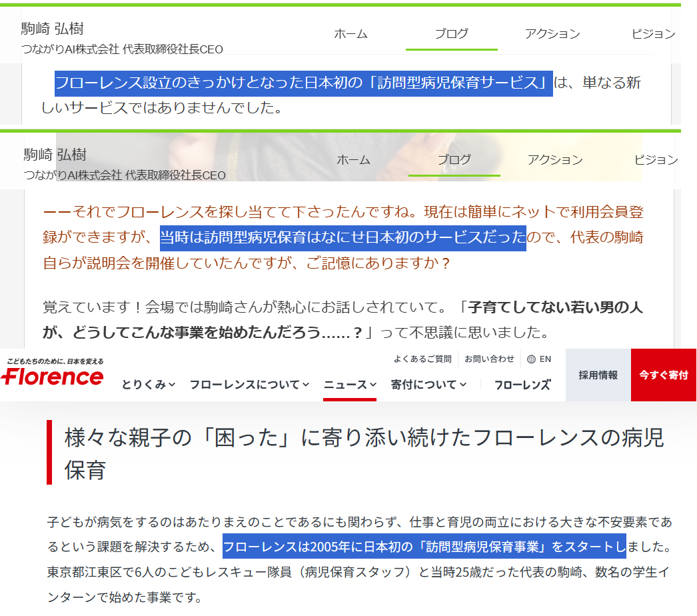This screenshot has height=616, width=697.
Task: Click orange text 自らが説明会を開催していたんですが
Action: tap(167, 263)
